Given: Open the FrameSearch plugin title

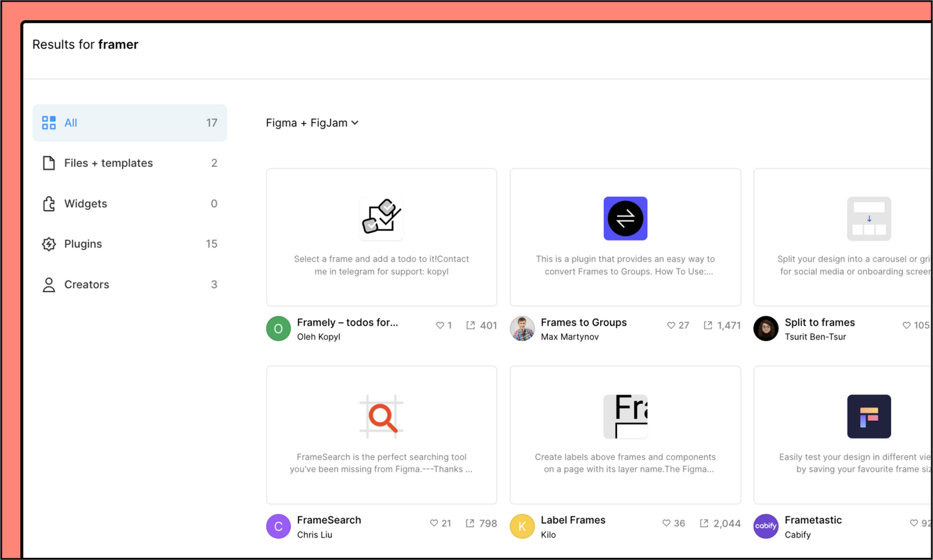Looking at the screenshot, I should [329, 520].
